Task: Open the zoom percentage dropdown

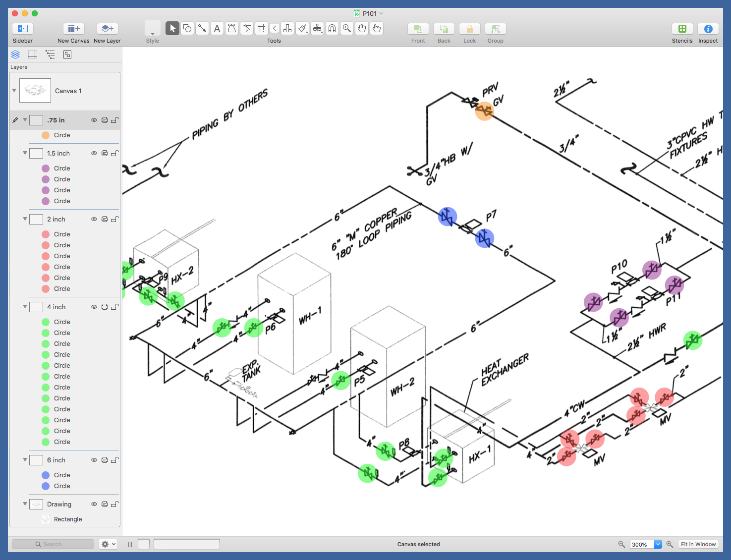Action: point(658,544)
